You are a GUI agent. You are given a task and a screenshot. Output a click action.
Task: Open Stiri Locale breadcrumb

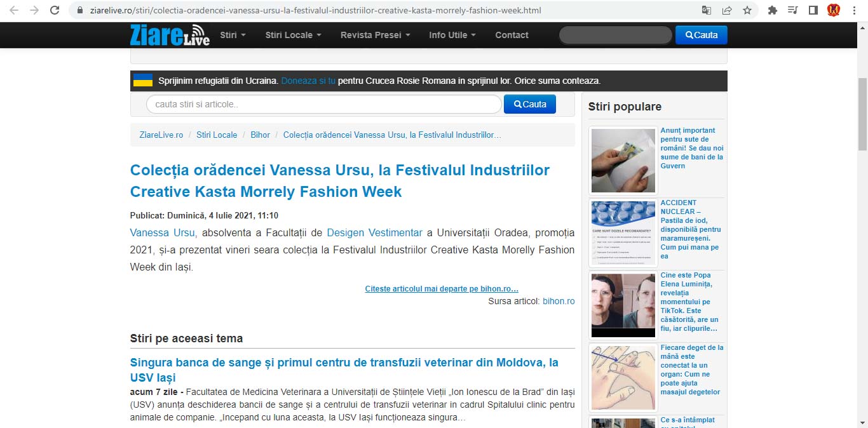pos(217,135)
